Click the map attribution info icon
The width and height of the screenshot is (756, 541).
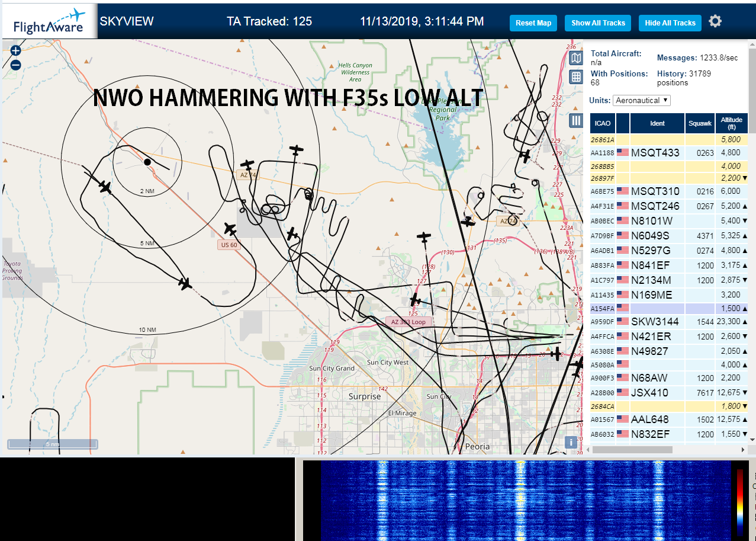(571, 441)
